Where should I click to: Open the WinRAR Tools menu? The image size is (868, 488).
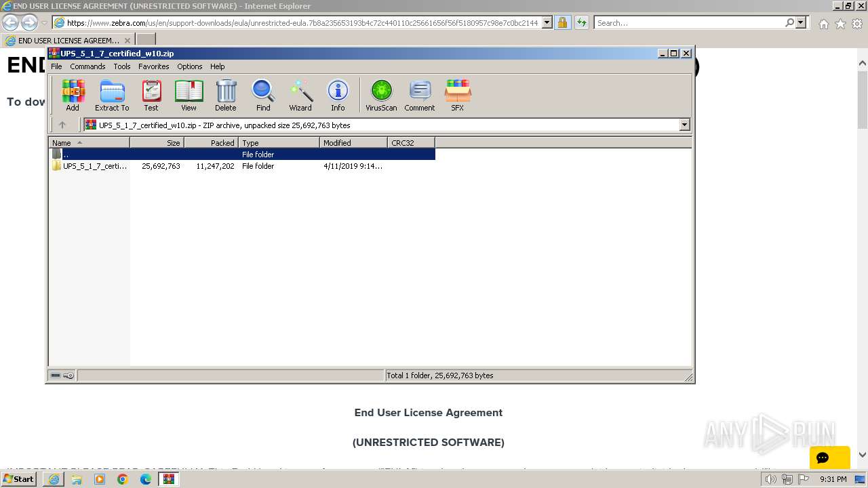pos(122,66)
